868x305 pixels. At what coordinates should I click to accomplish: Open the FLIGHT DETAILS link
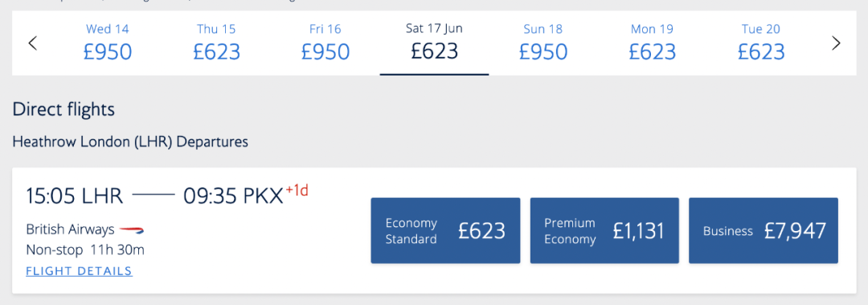pyautogui.click(x=79, y=271)
